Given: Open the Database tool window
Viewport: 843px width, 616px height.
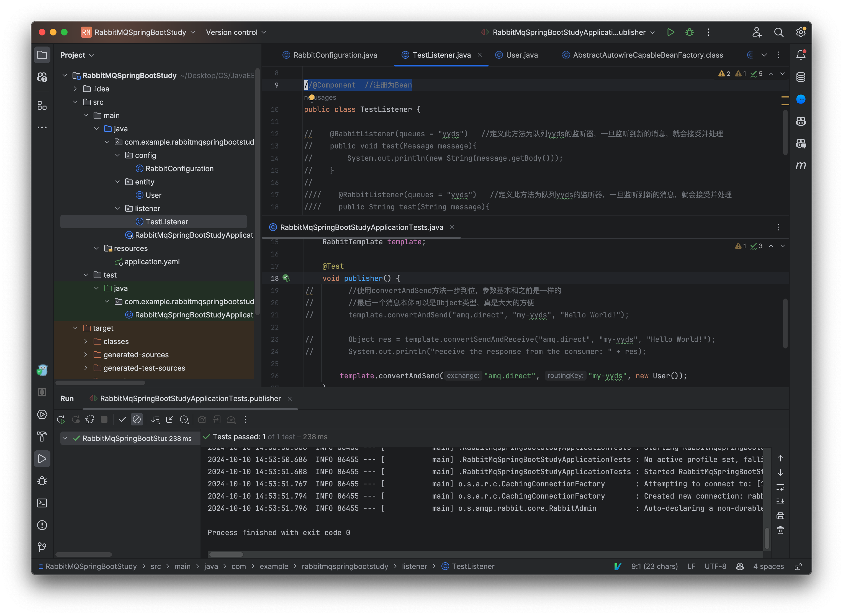Looking at the screenshot, I should point(801,77).
